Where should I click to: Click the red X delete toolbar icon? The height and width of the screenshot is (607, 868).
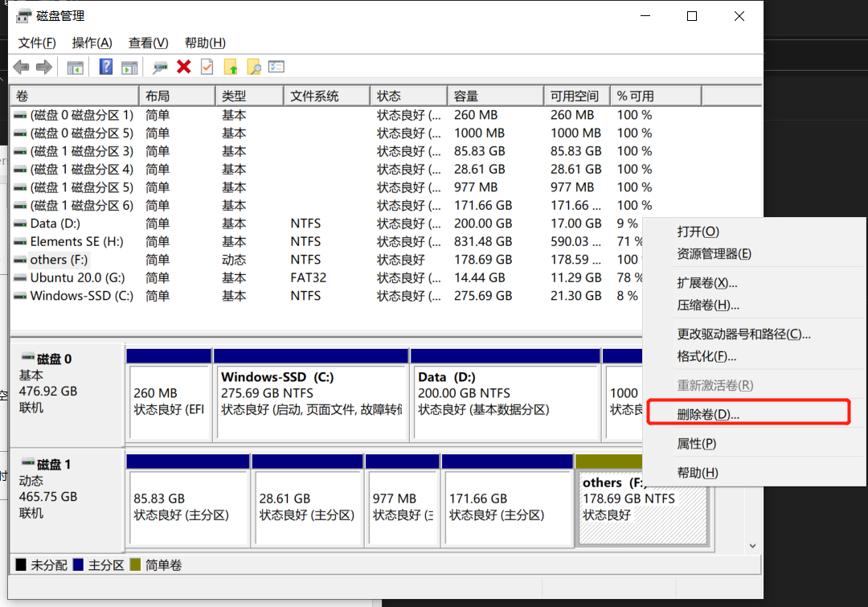[x=184, y=67]
